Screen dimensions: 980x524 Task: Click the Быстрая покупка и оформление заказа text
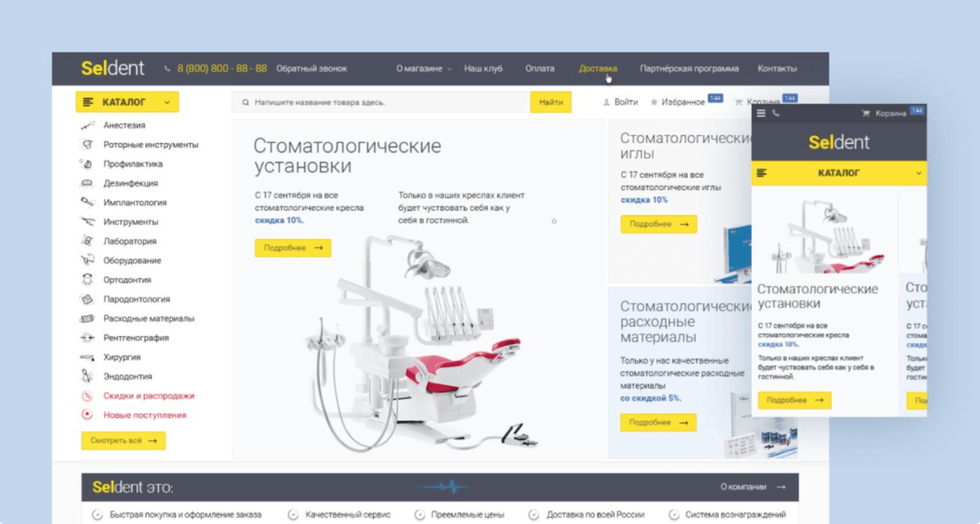[185, 514]
